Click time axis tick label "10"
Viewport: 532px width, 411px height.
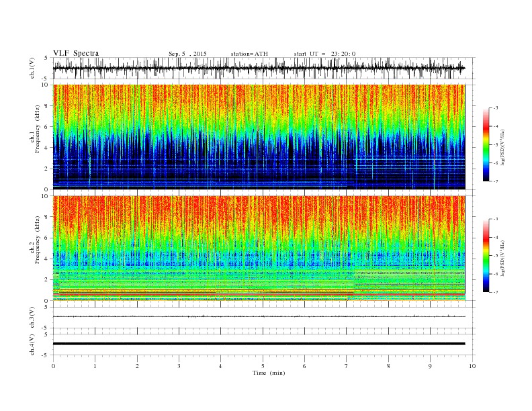pos(472,366)
